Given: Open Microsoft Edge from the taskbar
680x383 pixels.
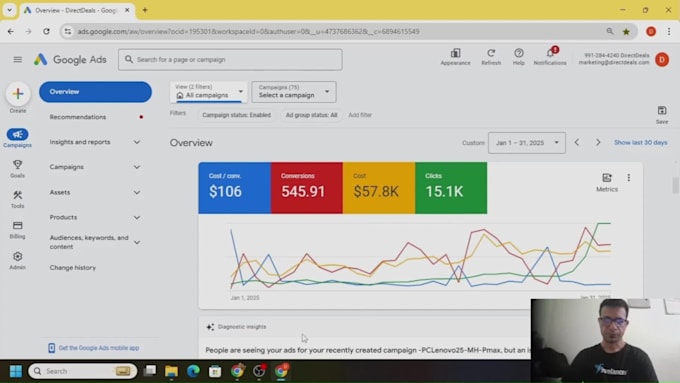Looking at the screenshot, I should point(193,371).
